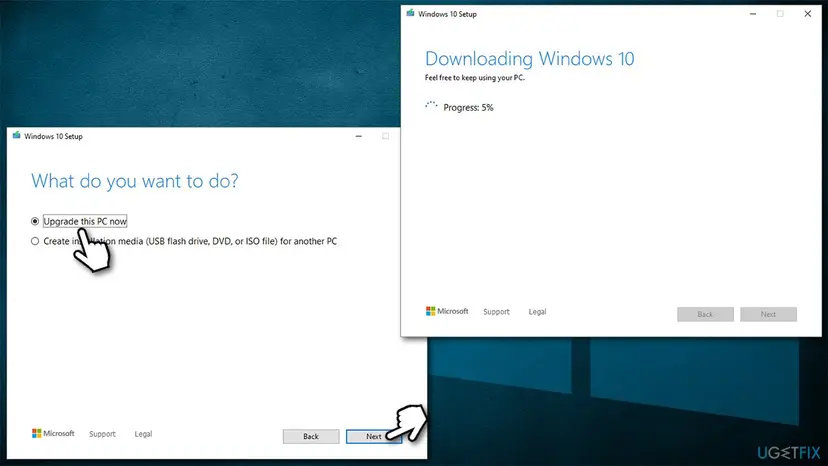Image resolution: width=828 pixels, height=466 pixels.
Task: Click the disabled maximize button in left Setup window
Action: pyautogui.click(x=385, y=136)
